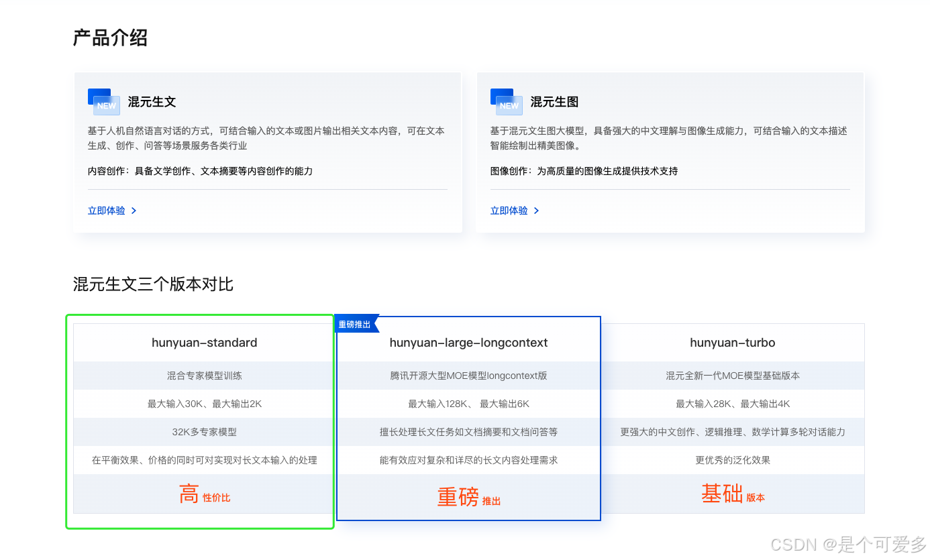
Task: Select the hunyuan-standard column header
Action: [x=204, y=343]
